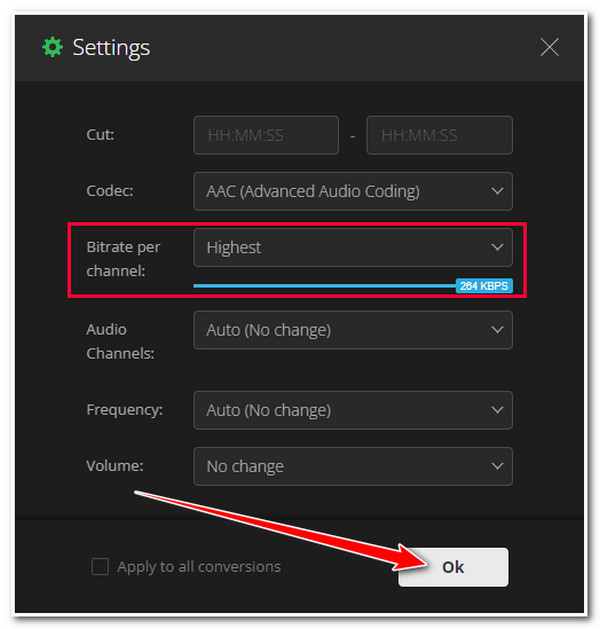
Task: Open the Codec dropdown showing AAC
Action: click(353, 191)
